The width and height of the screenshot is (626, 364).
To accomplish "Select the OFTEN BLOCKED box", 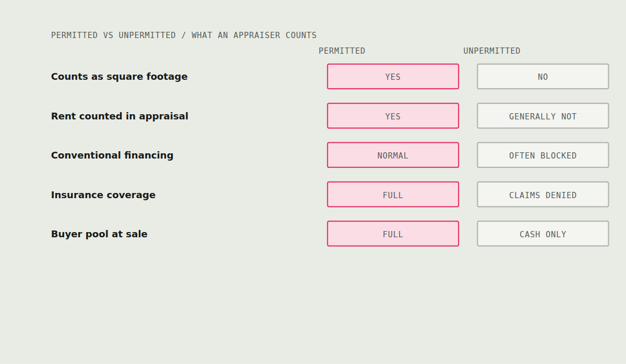I will [543, 155].
